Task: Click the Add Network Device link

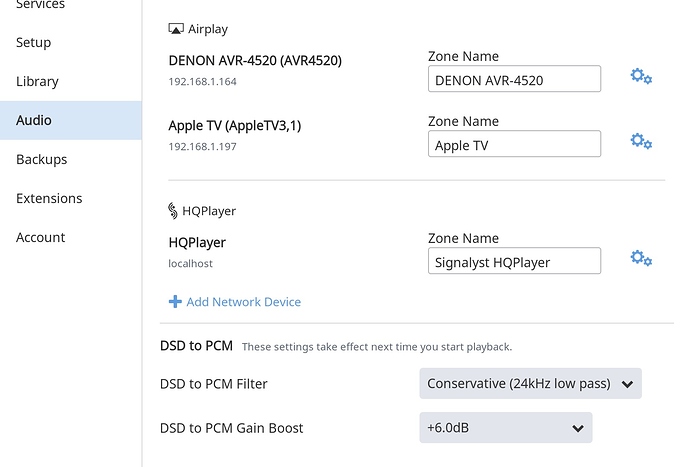Action: pyautogui.click(x=243, y=302)
